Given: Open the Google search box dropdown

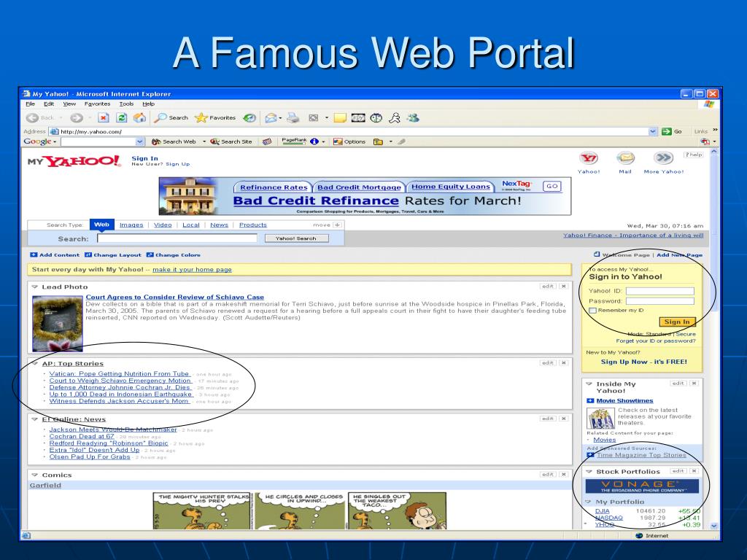Looking at the screenshot, I should 139,141.
